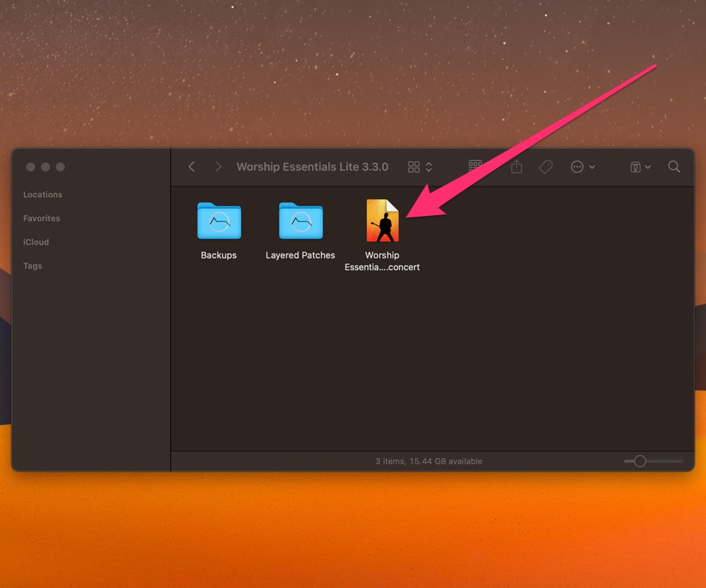706x588 pixels.
Task: Open the Layered Patches folder
Action: coord(300,221)
